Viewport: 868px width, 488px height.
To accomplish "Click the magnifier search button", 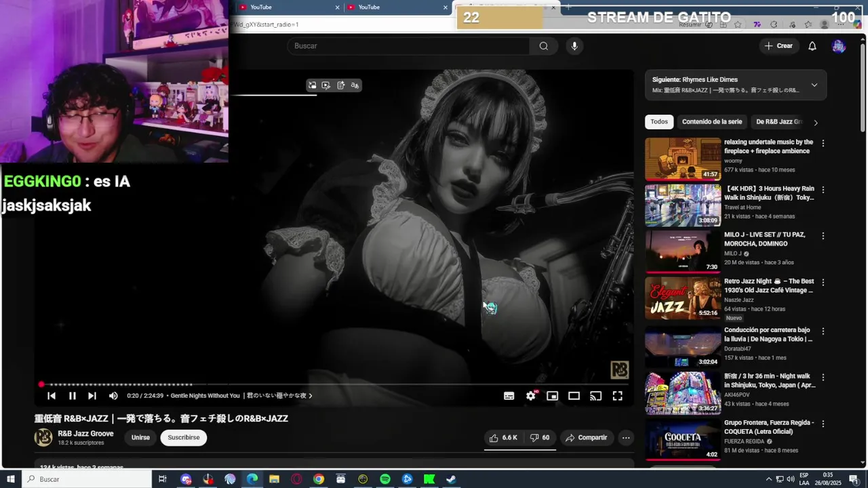I will pos(544,45).
